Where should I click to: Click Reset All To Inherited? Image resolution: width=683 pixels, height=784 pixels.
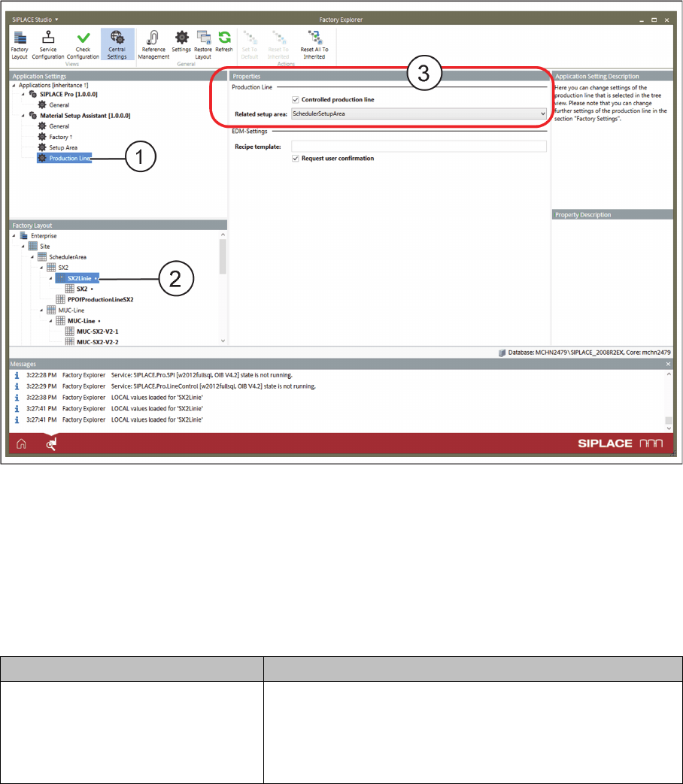click(314, 45)
